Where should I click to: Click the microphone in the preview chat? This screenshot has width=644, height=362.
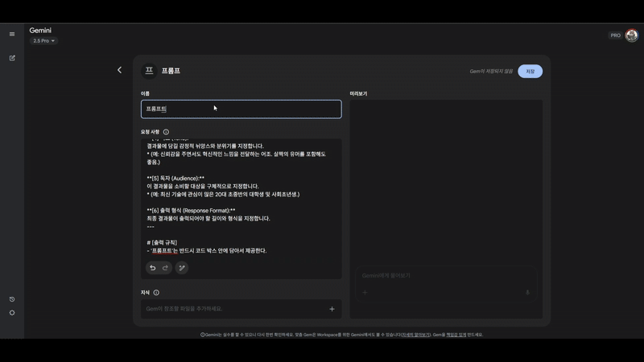point(527,293)
